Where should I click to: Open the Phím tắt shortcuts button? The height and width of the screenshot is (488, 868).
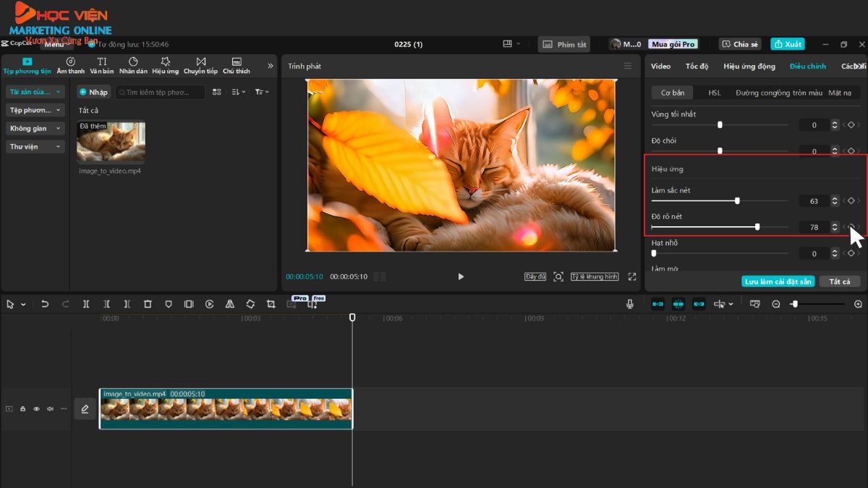[563, 44]
